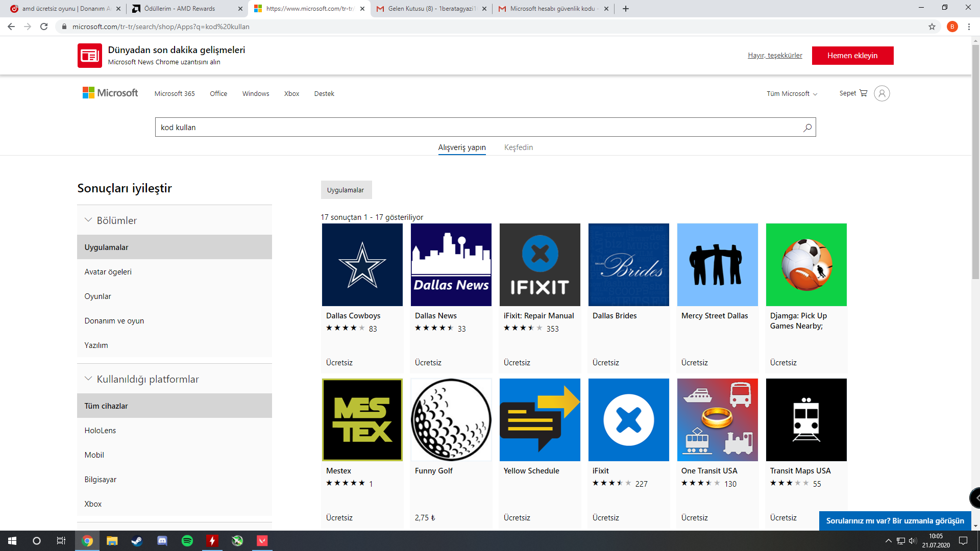
Task: Open Destek nav menu item
Action: coord(324,94)
